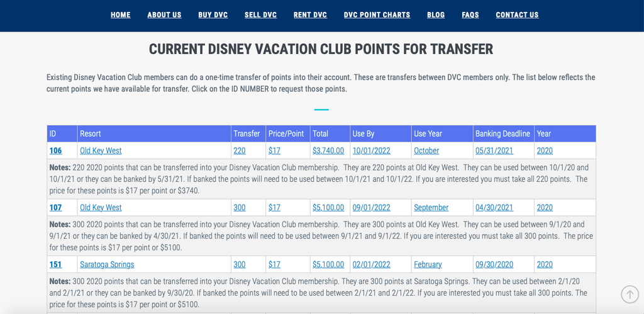Viewport: 644px width, 314px height.
Task: Click ID number 106 link
Action: pyautogui.click(x=55, y=150)
